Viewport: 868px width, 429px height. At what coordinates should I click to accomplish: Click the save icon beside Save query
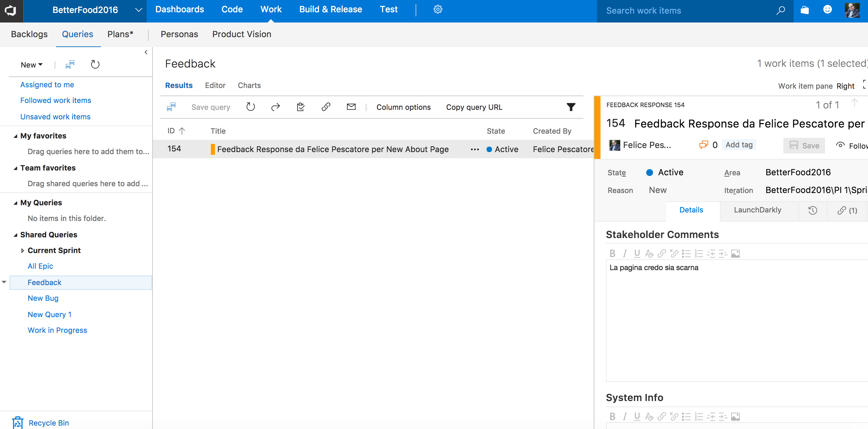point(171,107)
